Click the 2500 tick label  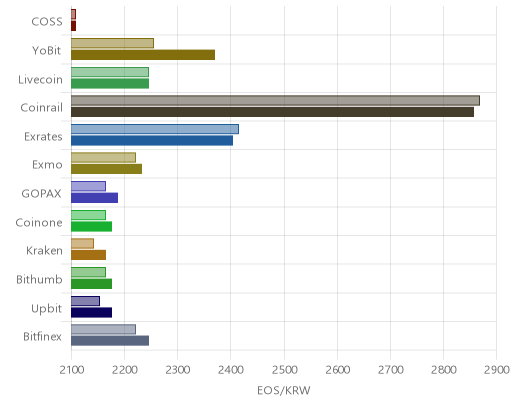point(284,370)
